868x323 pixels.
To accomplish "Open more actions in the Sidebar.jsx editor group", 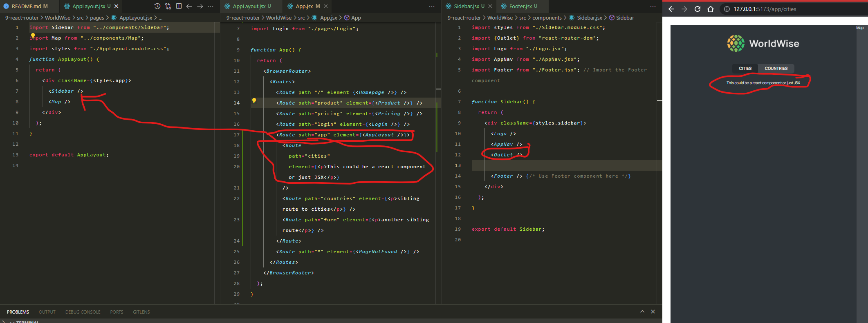I will pos(653,6).
